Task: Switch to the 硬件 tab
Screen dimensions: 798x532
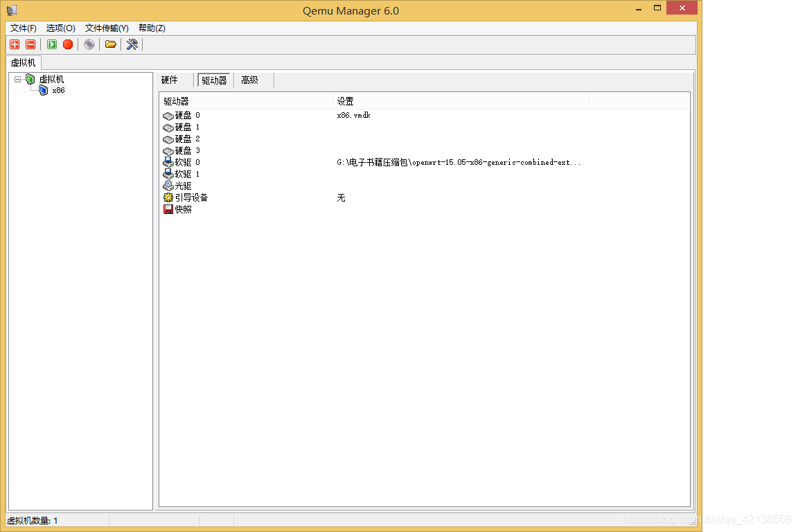Action: 170,80
